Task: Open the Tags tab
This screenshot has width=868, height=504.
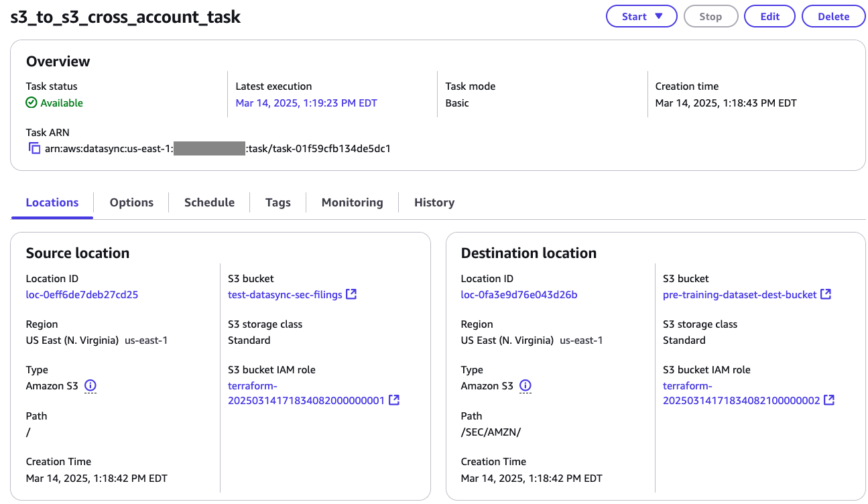Action: tap(277, 202)
